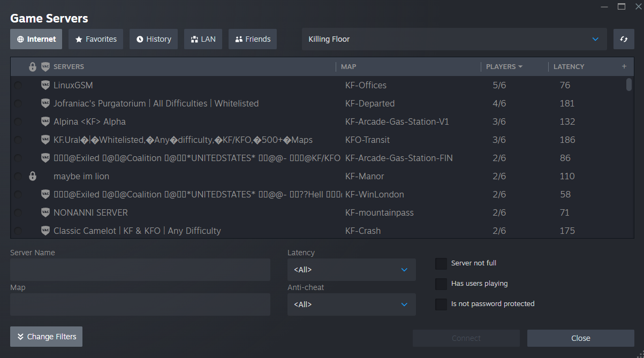The image size is (644, 358).
Task: Click the KF-Arcade-Gas-Station-FIN map cell
Action: 399,158
